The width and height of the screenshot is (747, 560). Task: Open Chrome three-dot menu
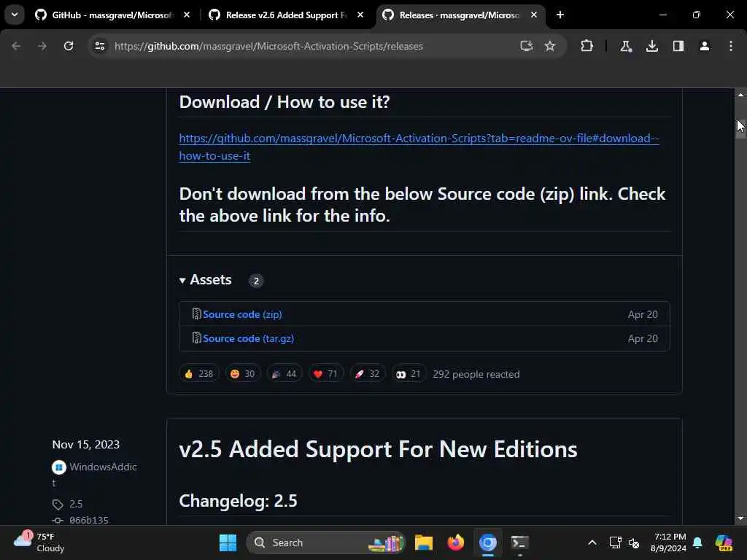[731, 46]
